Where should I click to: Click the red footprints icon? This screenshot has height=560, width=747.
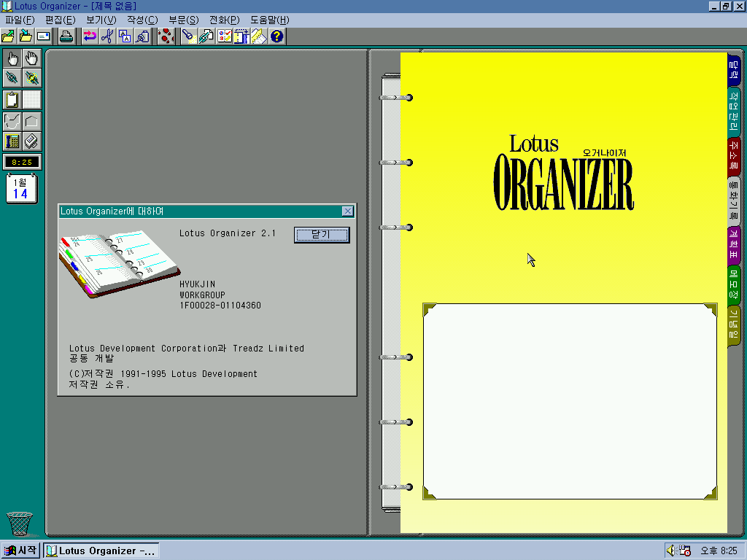166,36
